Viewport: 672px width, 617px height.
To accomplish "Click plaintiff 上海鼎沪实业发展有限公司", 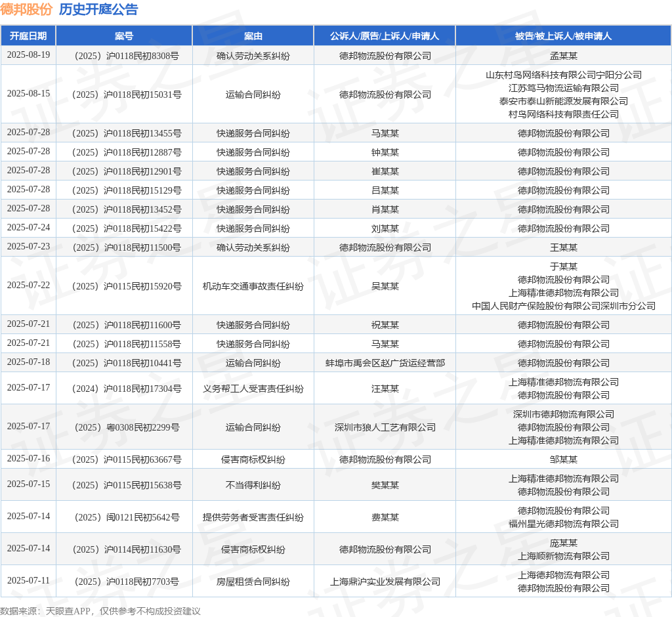I will [x=385, y=582].
